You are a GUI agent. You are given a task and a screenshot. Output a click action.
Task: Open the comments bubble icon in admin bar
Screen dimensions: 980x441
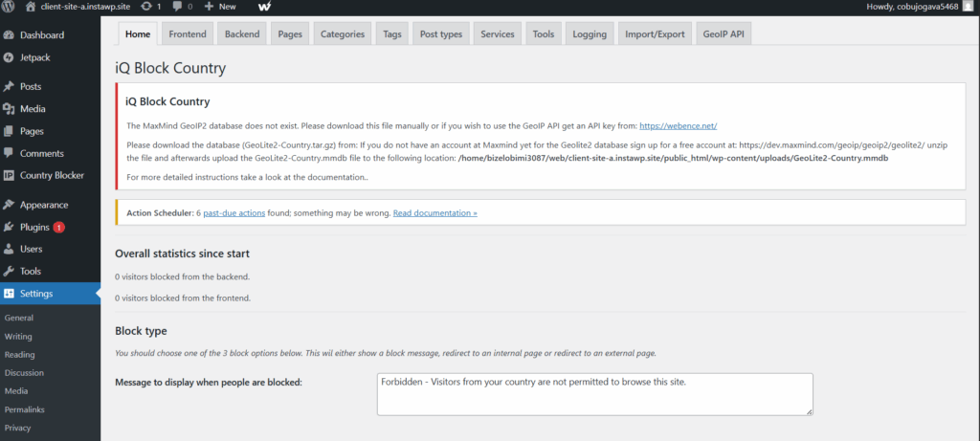coord(177,7)
